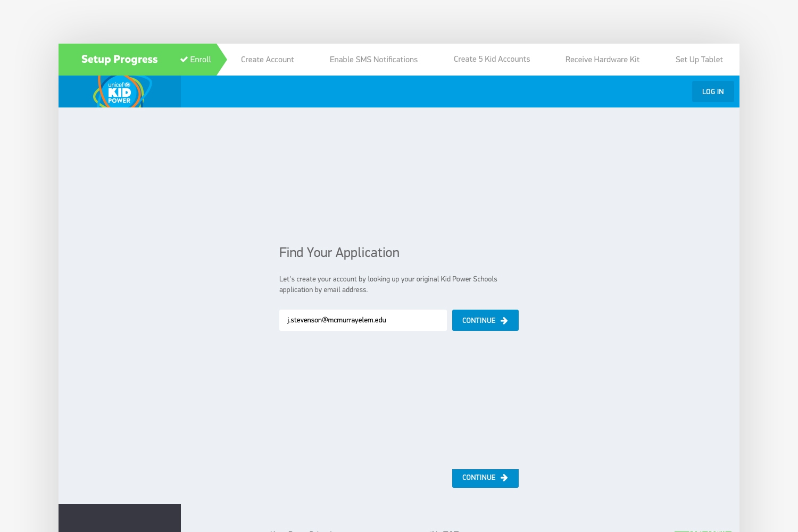Open the Enable SMS Notifications step
Screen dimensions: 798x532
tap(373, 60)
